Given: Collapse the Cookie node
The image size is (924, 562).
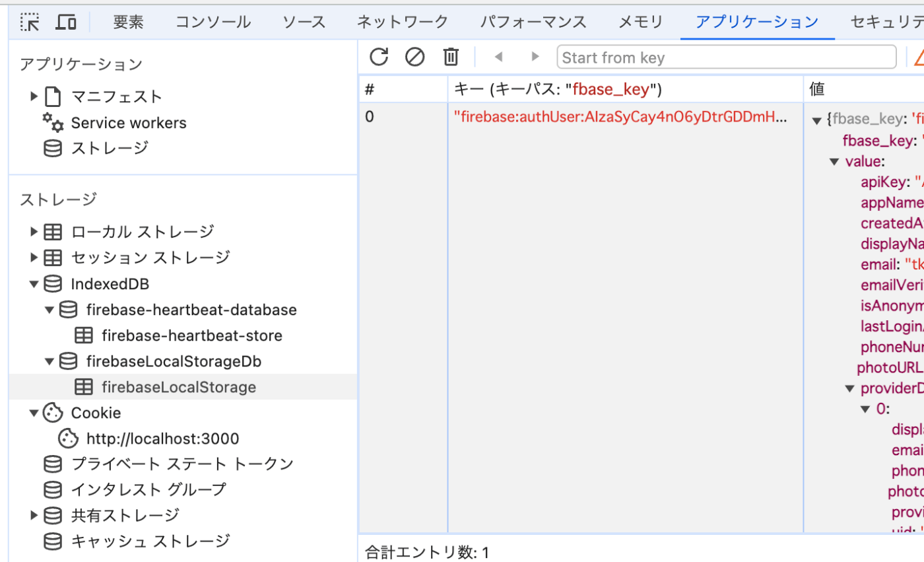Looking at the screenshot, I should click(34, 413).
